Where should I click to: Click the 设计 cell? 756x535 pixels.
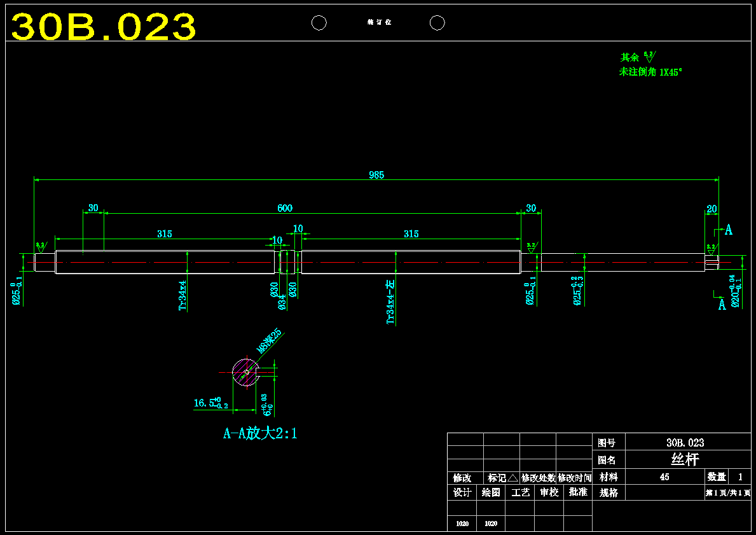[462, 492]
